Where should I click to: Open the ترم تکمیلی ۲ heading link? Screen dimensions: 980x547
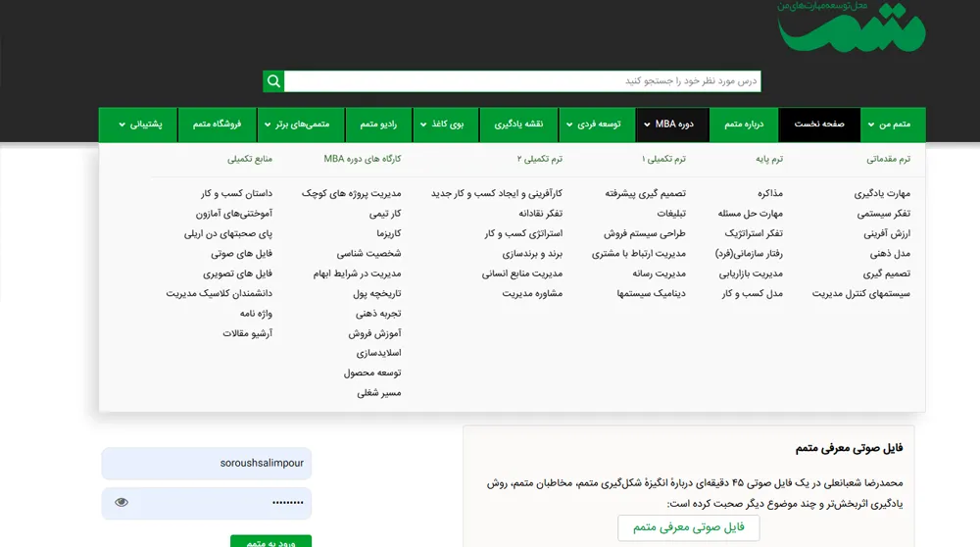tap(540, 159)
